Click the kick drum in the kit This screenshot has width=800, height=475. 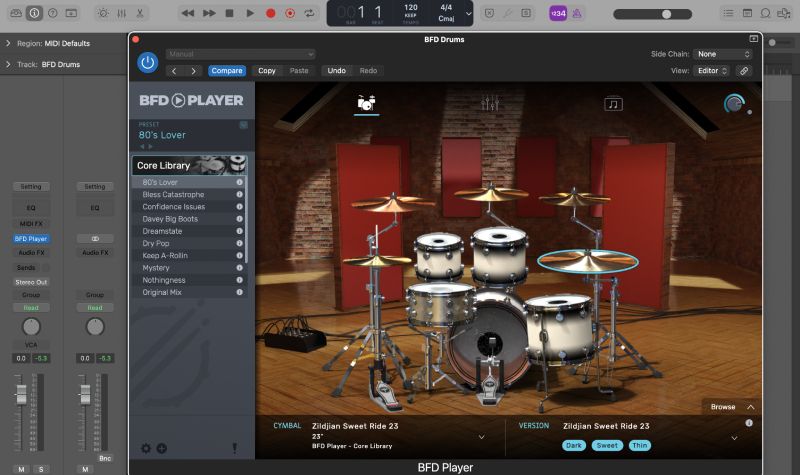point(489,341)
